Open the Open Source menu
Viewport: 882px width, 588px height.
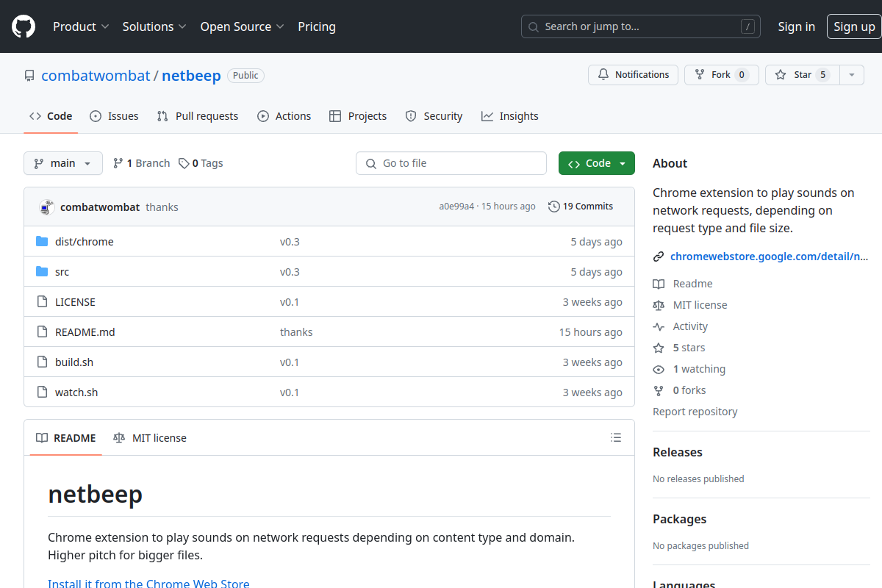(242, 26)
